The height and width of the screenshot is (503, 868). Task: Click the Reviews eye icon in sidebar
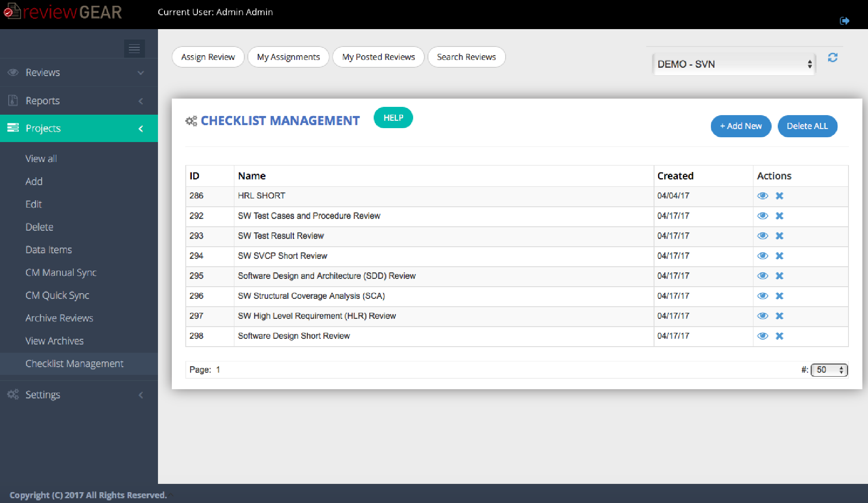(x=13, y=72)
